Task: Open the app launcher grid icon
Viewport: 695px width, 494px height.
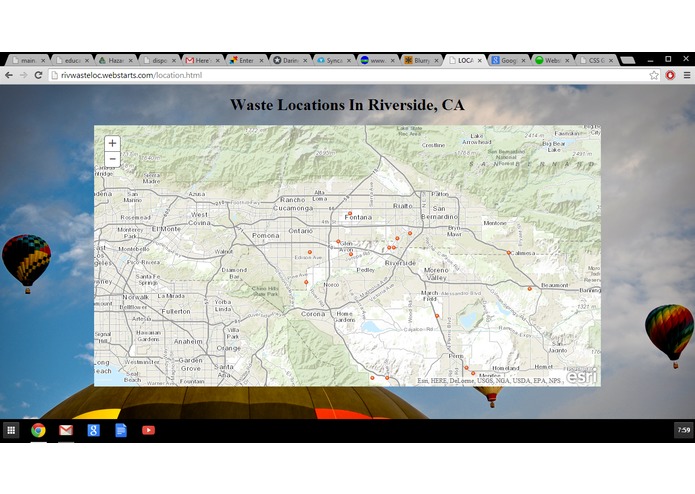Action: [x=11, y=430]
